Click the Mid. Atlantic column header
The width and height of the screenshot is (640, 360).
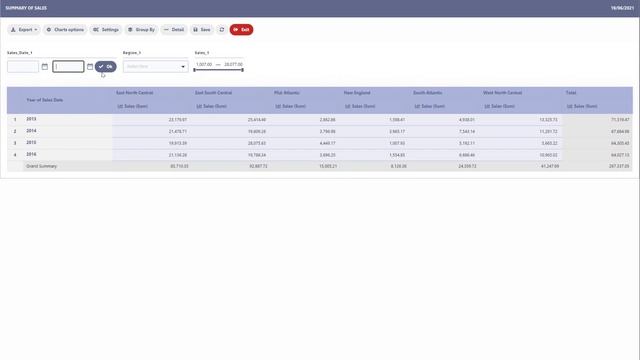287,93
